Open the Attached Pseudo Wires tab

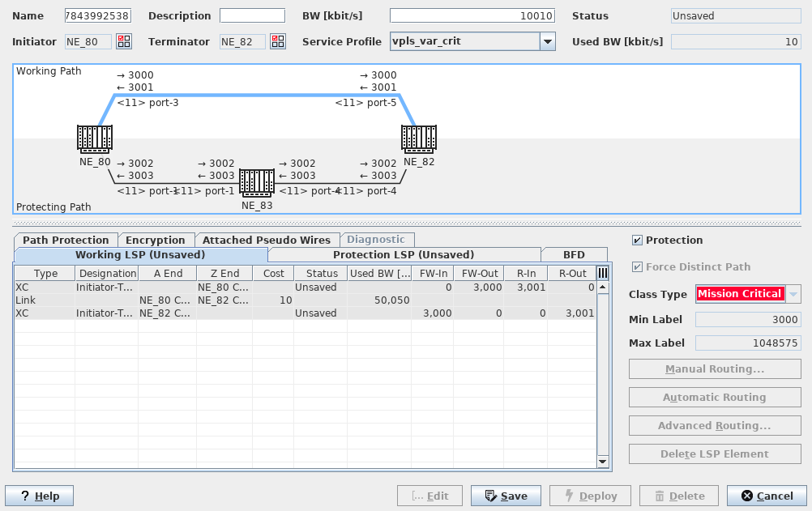tap(266, 240)
